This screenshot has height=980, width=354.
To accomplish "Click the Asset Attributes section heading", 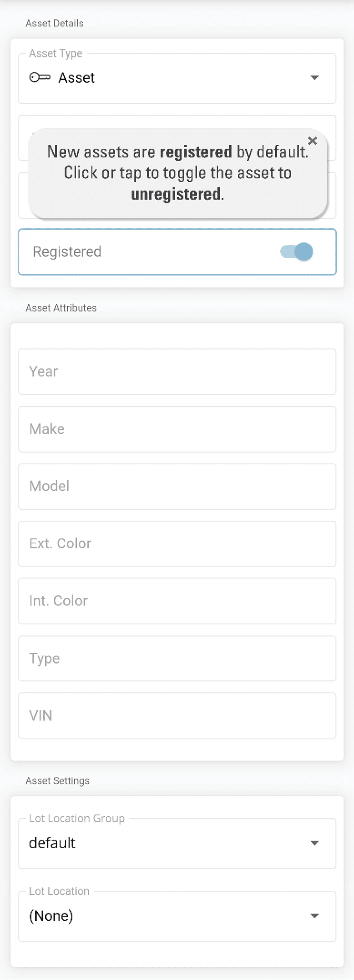I will pos(61,308).
